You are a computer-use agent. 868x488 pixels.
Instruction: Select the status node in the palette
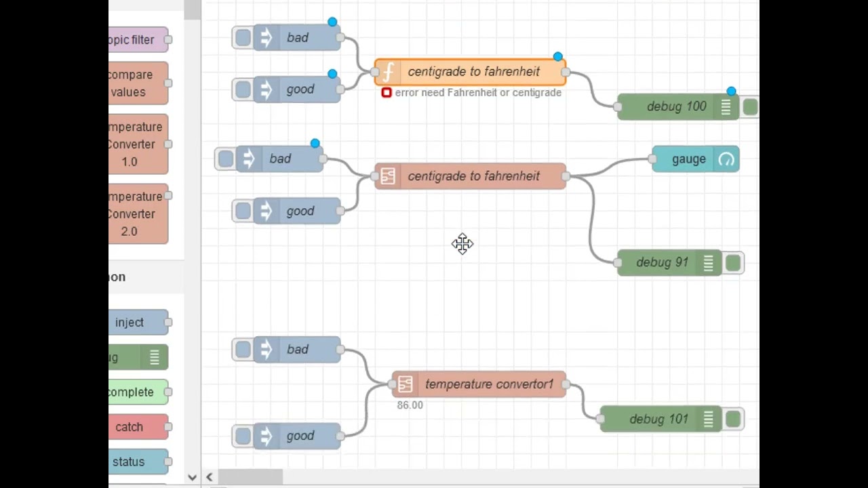pyautogui.click(x=138, y=462)
